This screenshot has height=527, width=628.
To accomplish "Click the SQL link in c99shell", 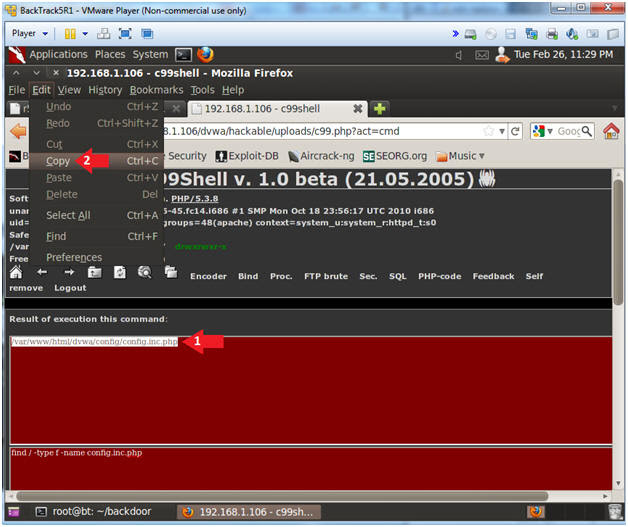I will (398, 276).
